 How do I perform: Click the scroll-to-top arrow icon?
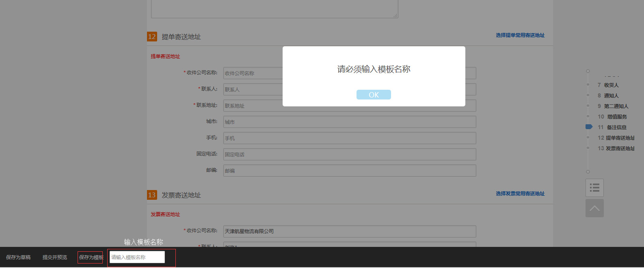594,208
